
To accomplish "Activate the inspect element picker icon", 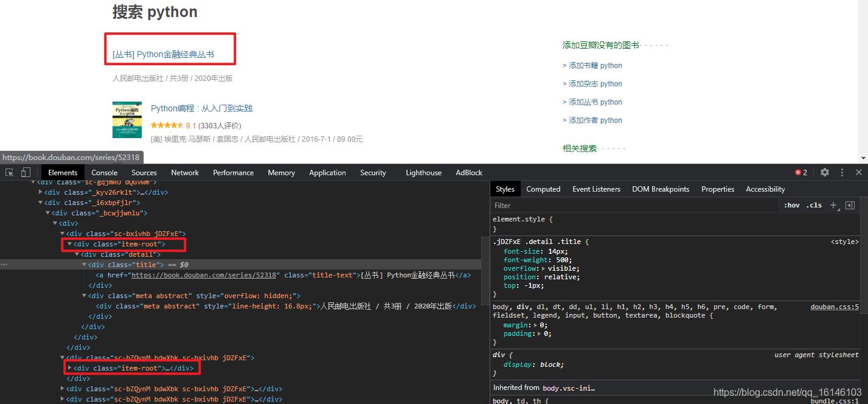I will pos(10,173).
